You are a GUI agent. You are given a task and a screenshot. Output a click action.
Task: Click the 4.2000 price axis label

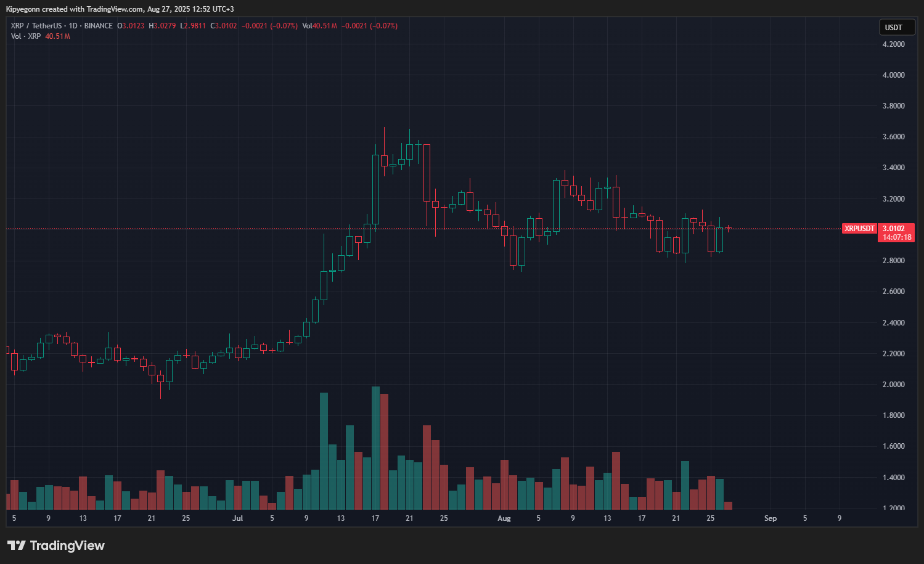pyautogui.click(x=893, y=44)
